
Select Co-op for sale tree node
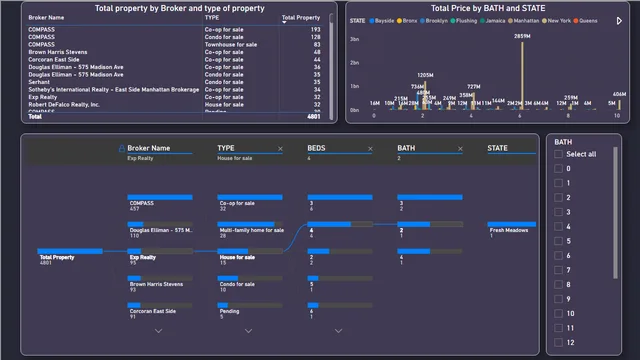point(250,202)
